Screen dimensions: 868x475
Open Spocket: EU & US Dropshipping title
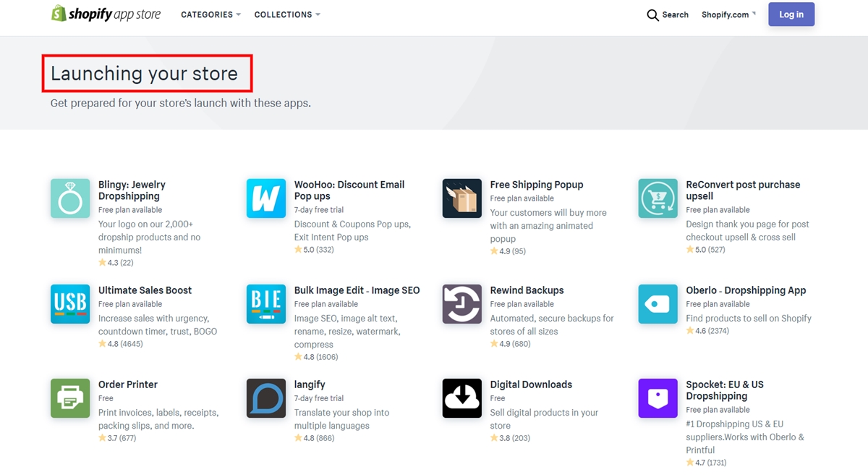[x=725, y=390]
